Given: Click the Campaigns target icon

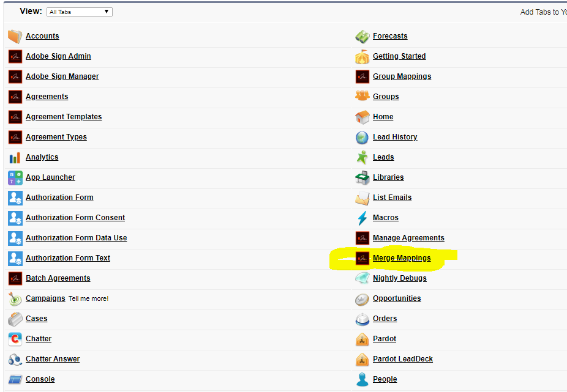Looking at the screenshot, I should pos(15,299).
